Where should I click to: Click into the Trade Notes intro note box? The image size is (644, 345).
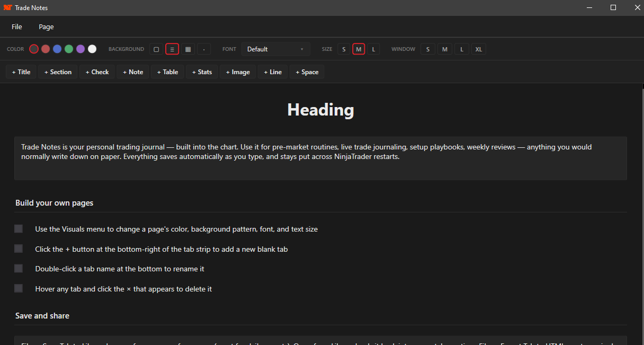320,158
